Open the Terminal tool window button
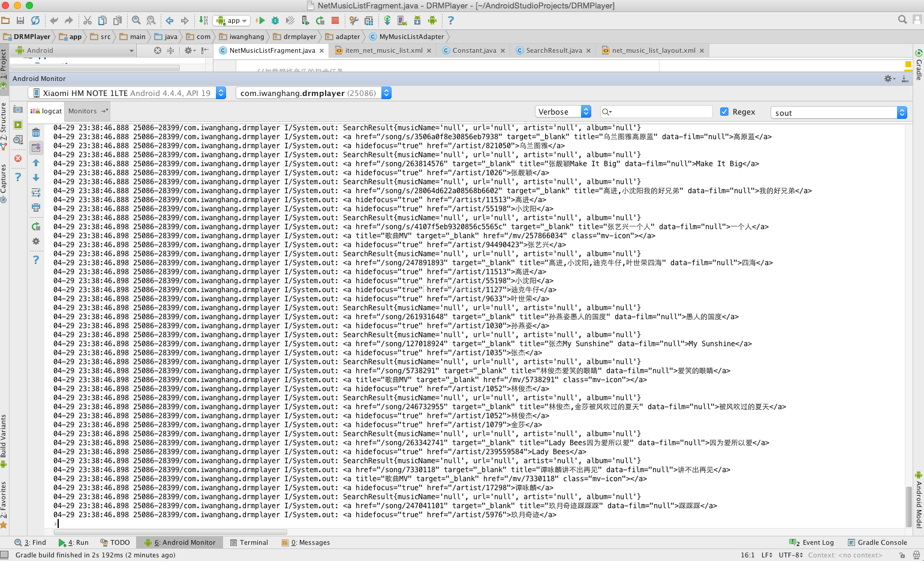 [249, 542]
